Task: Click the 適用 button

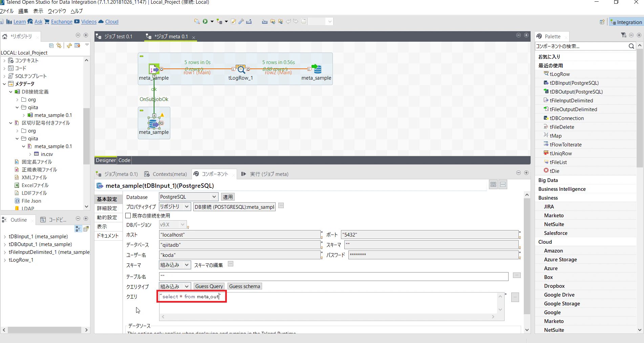Action: coord(228,197)
